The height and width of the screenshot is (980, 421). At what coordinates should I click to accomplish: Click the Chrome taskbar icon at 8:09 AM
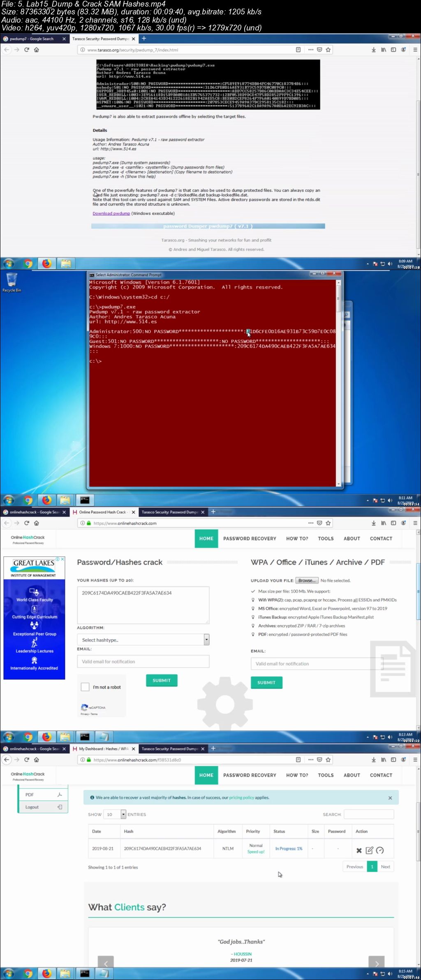coord(28,263)
